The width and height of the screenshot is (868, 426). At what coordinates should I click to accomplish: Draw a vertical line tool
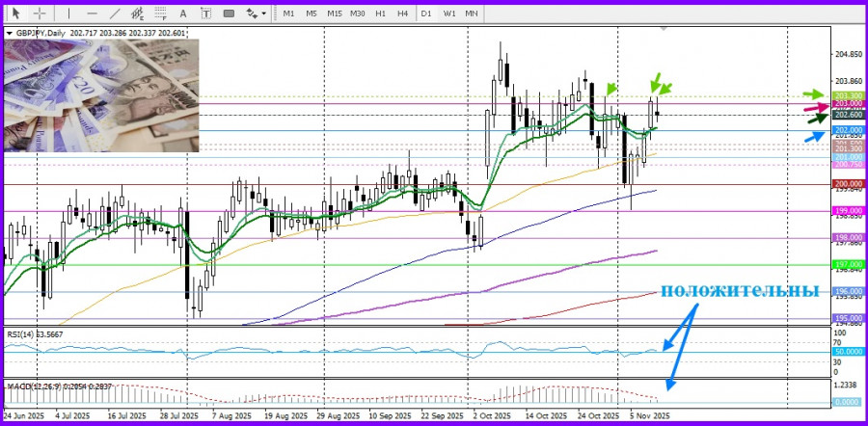[x=68, y=13]
